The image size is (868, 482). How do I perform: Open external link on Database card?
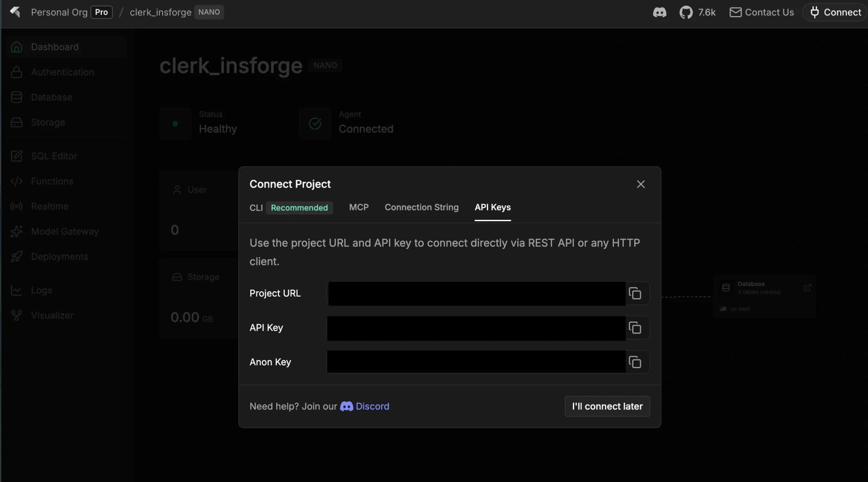[807, 288]
